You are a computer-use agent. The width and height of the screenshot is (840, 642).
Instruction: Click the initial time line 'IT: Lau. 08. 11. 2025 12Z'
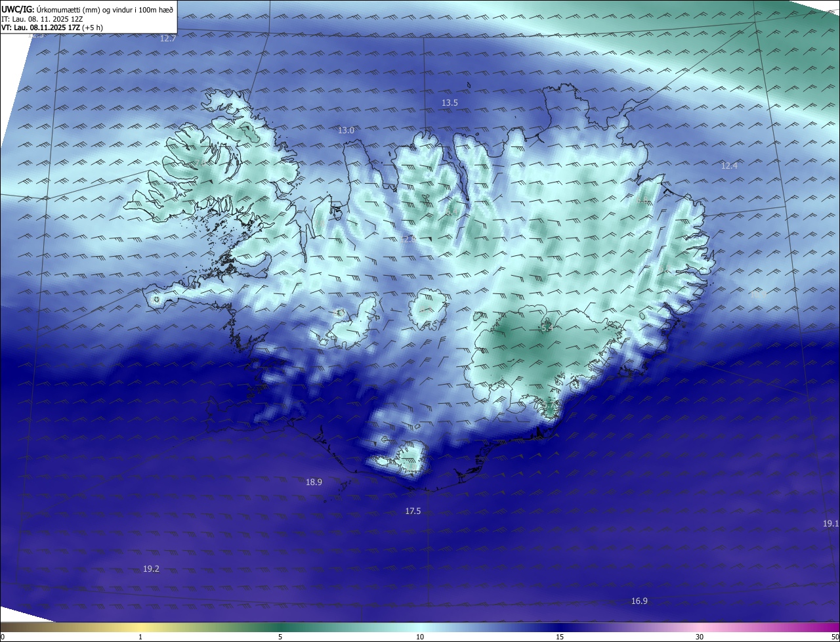tap(43, 19)
